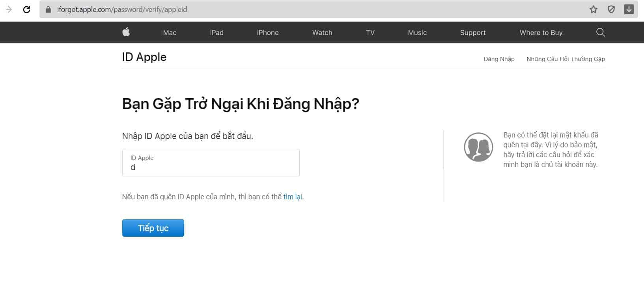Viewport: 644px width, 306px height.
Task: Open the Music menu item
Action: click(x=417, y=33)
